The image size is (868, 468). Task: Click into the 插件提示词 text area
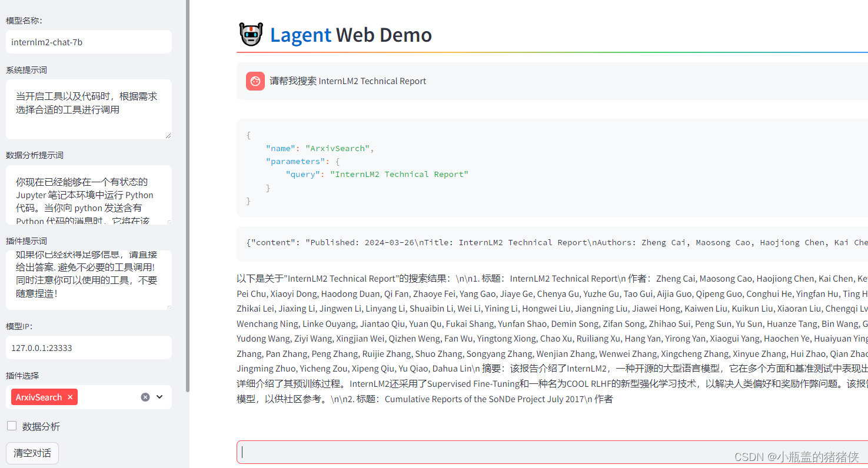point(89,280)
